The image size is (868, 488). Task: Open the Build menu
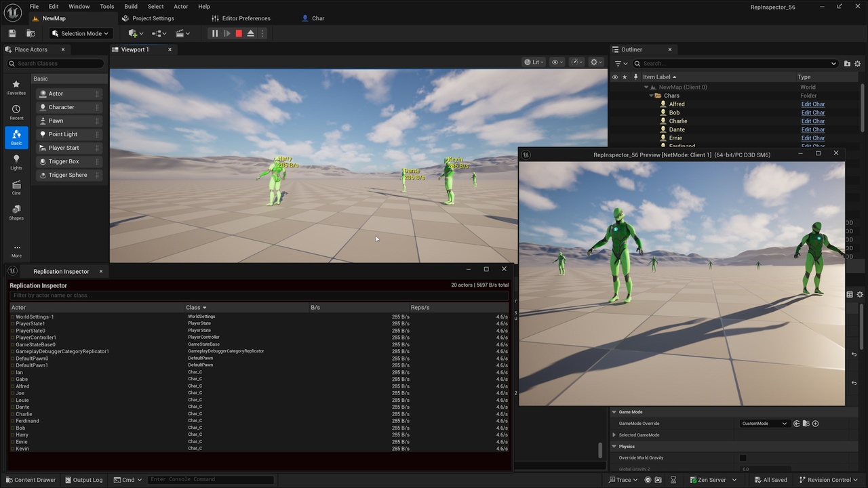pyautogui.click(x=131, y=6)
